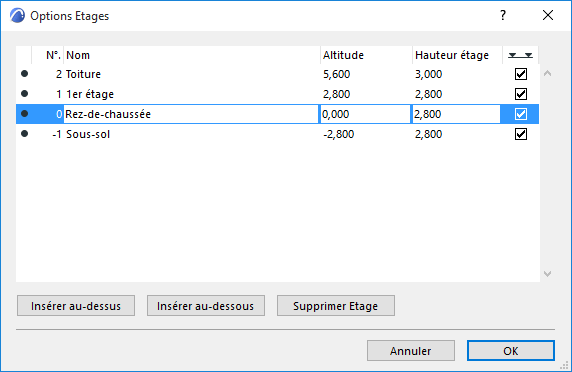The height and width of the screenshot is (372, 572).
Task: Uncheck the Toiture story checkbox
Action: (x=521, y=74)
